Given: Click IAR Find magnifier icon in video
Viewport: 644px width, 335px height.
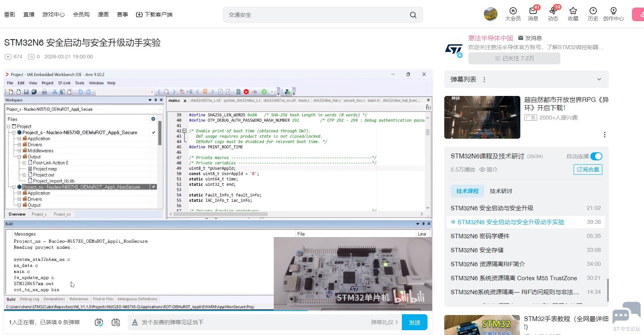Looking at the screenshot, I should pyautogui.click(x=167, y=92).
